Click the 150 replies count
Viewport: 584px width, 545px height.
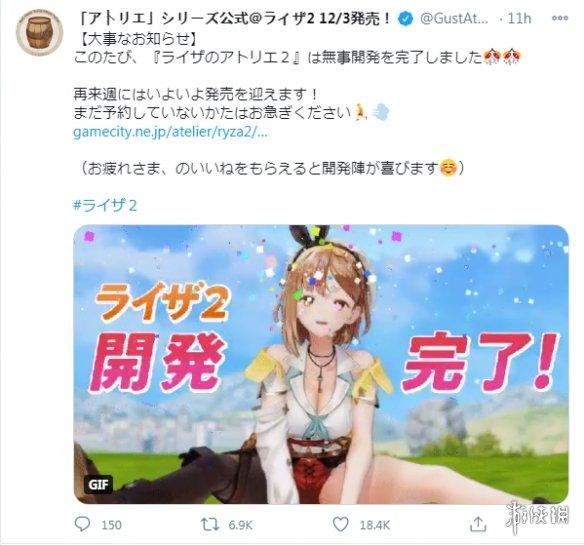111,525
